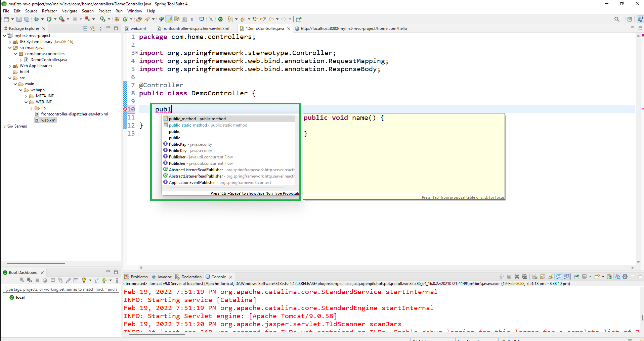The width and height of the screenshot is (644, 341).
Task: Click the Save icon in the main toolbar
Action: click(x=19, y=19)
